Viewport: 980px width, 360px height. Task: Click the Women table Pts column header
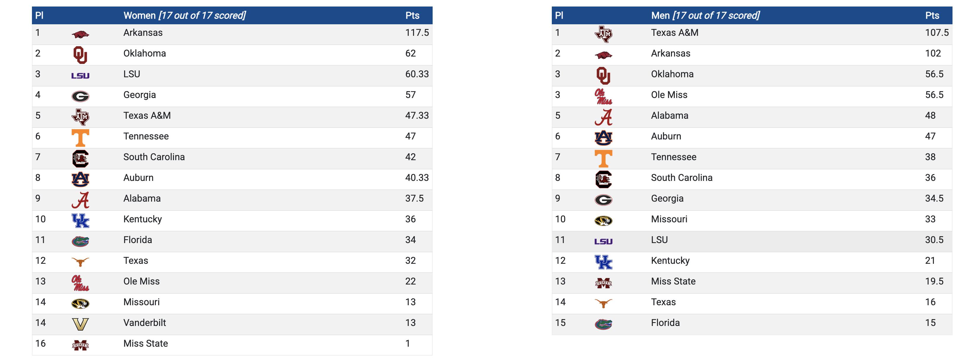click(412, 16)
